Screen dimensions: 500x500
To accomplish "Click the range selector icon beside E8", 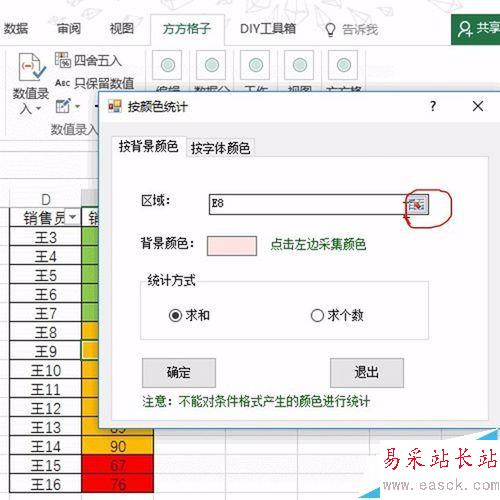I will click(x=417, y=204).
